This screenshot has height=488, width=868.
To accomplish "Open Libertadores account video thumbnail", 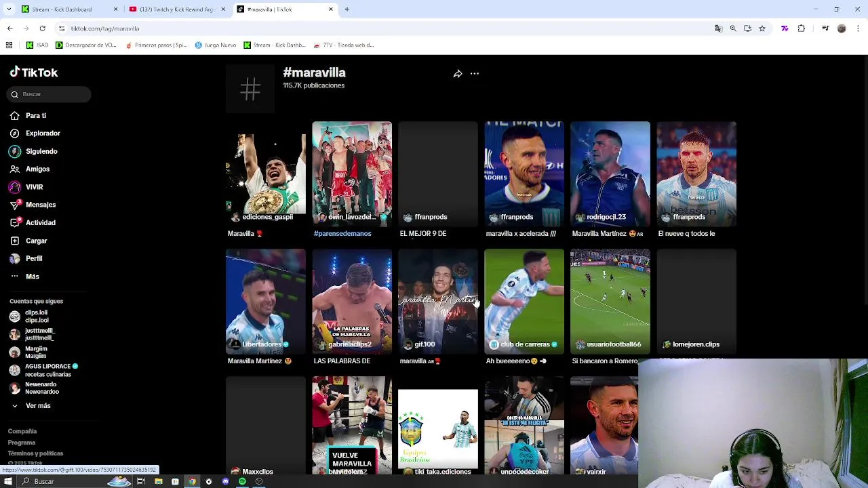I will pyautogui.click(x=266, y=301).
